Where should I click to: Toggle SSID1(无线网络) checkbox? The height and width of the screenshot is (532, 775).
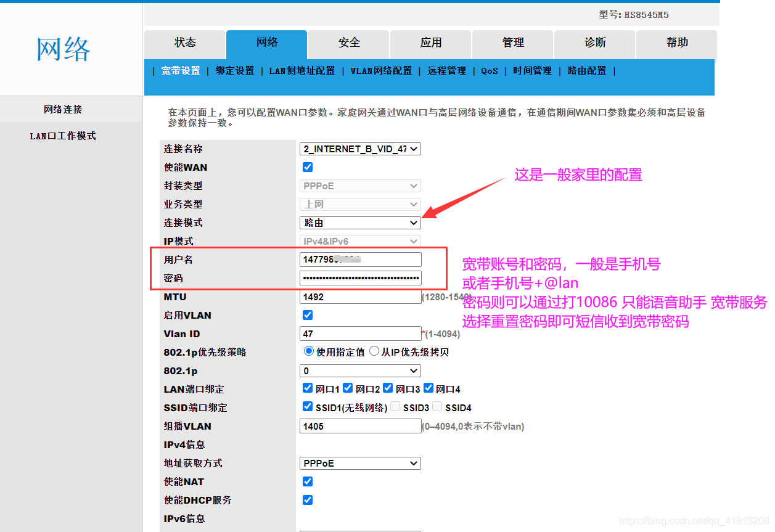click(308, 406)
